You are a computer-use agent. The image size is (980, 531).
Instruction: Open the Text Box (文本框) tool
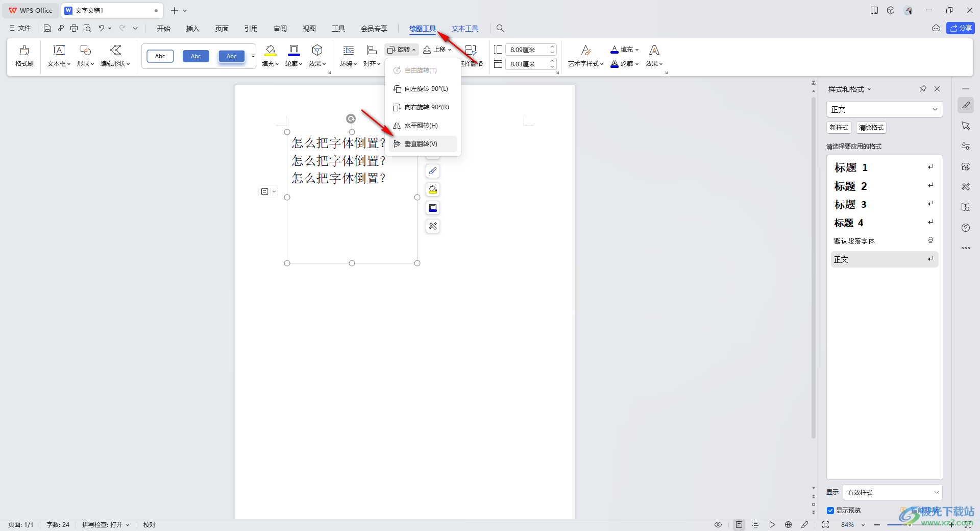[x=59, y=50]
